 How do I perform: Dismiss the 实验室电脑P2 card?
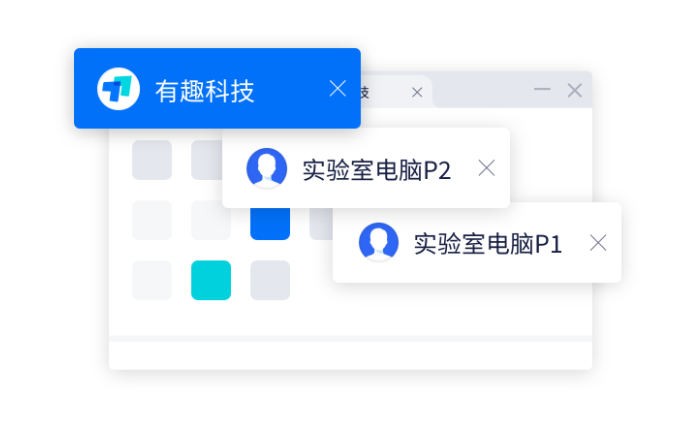click(486, 168)
